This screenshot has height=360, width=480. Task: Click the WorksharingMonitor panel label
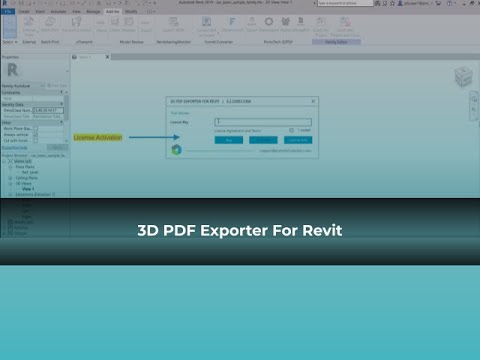pyautogui.click(x=174, y=42)
